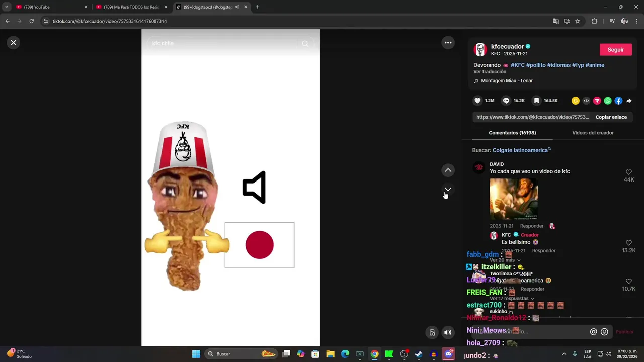644x362 pixels.
Task: Open the three-dots more options menu on video
Action: (448, 43)
